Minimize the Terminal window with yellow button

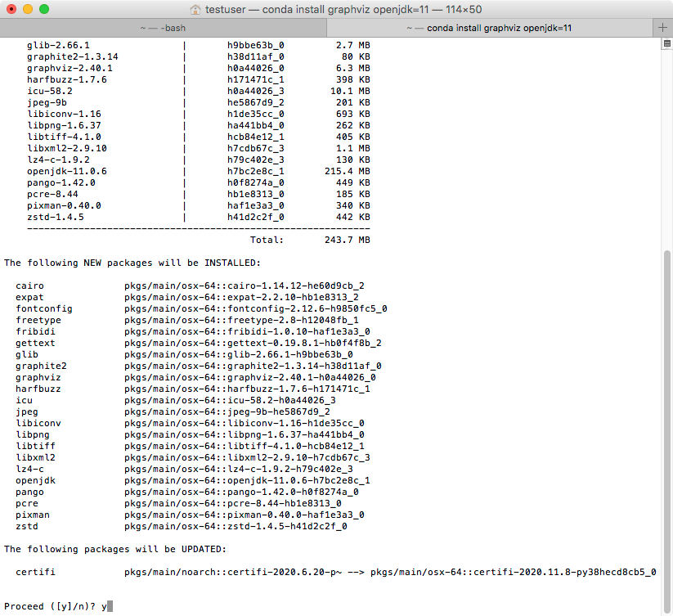click(28, 9)
